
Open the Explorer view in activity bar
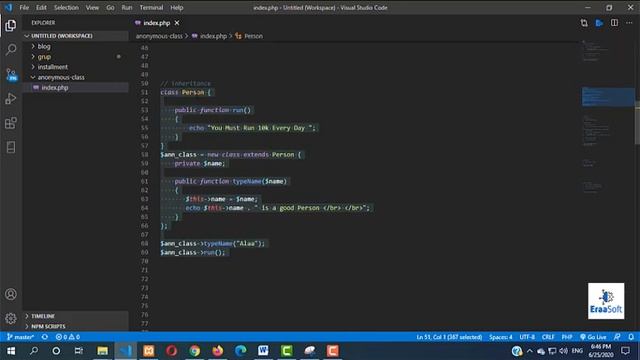11,26
